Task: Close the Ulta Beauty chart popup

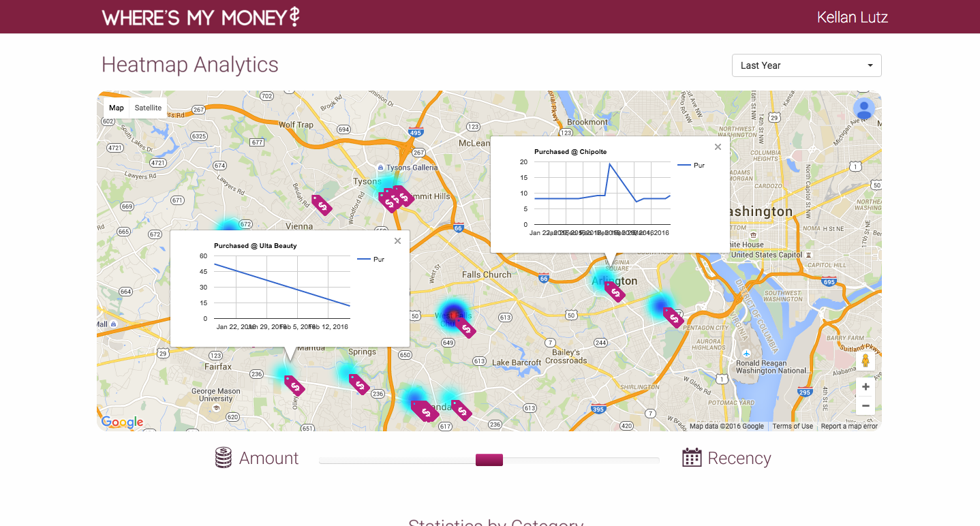Action: tap(397, 241)
